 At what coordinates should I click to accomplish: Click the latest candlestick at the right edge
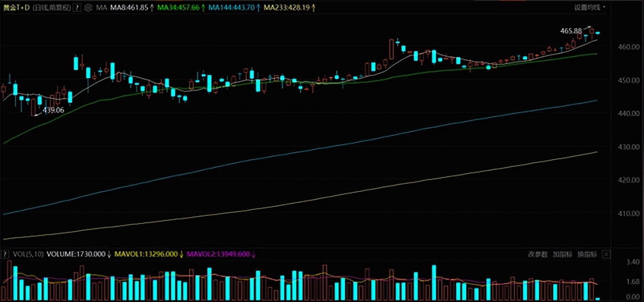coord(597,32)
